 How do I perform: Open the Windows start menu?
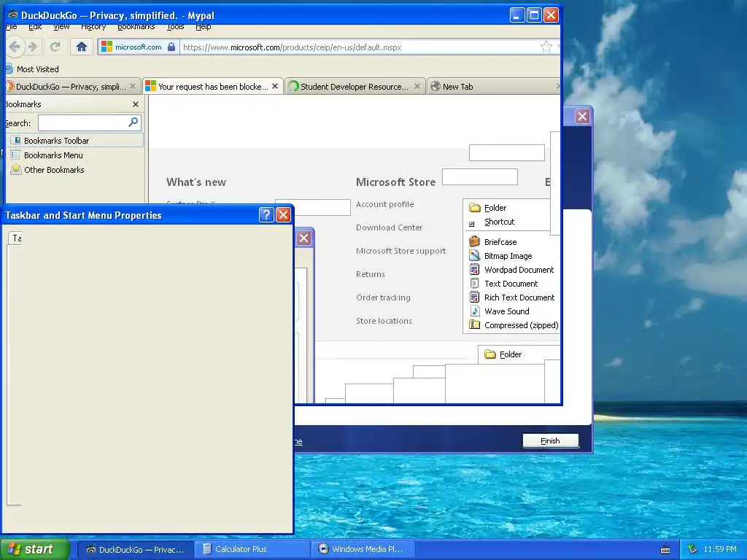pyautogui.click(x=34, y=549)
